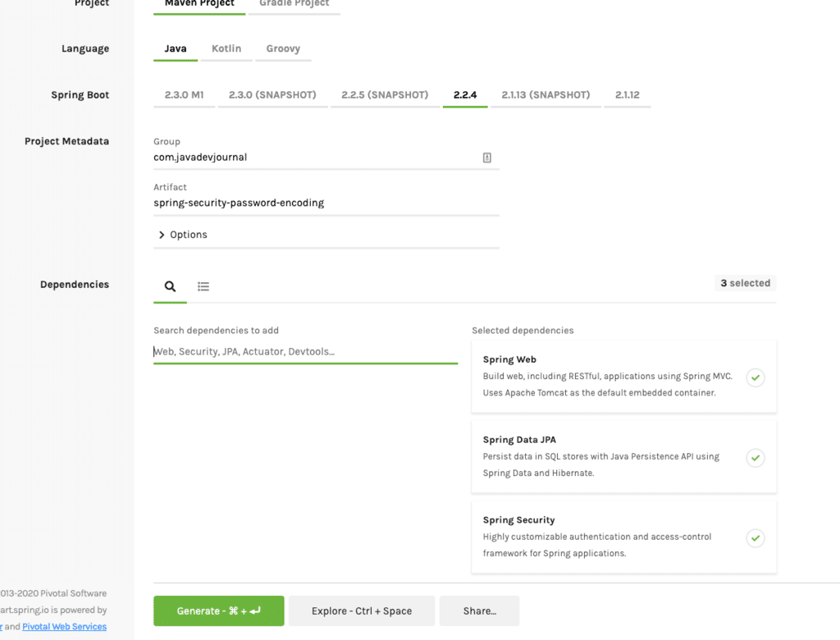Click the search magnifier icon in Dependencies
The image size is (840, 640).
tap(170, 286)
